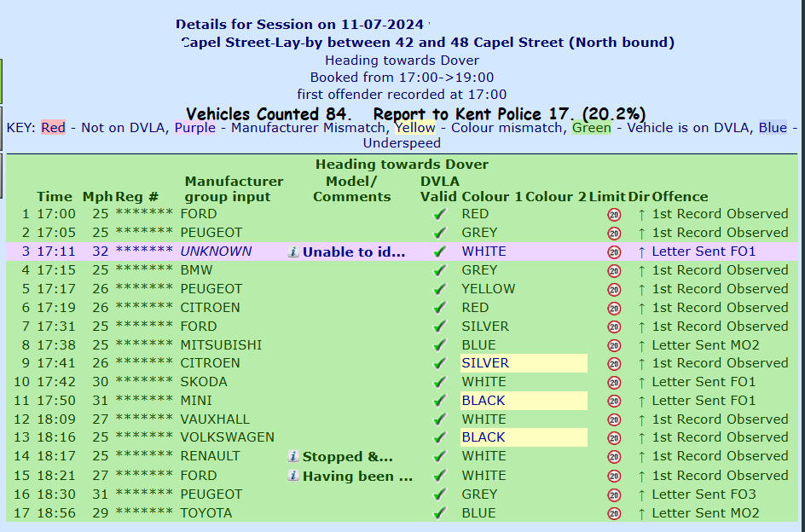Image resolution: width=805 pixels, height=532 pixels.
Task: Click the 20 limit sign in SKODA row
Action: pos(614,383)
